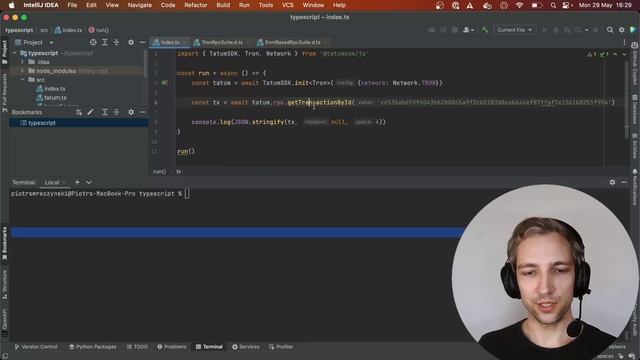Switch to the TronRpcSuite.d.ts editor tab

(221, 42)
